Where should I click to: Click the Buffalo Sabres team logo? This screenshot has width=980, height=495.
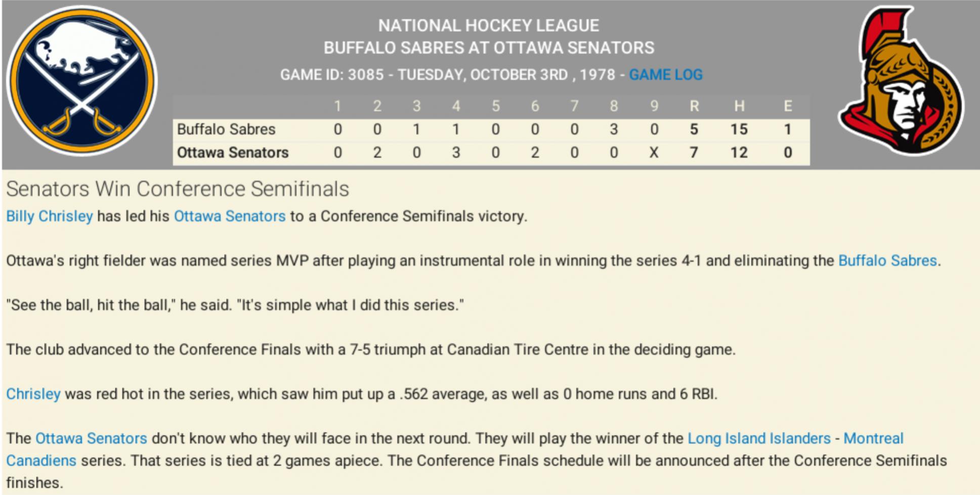tap(82, 81)
